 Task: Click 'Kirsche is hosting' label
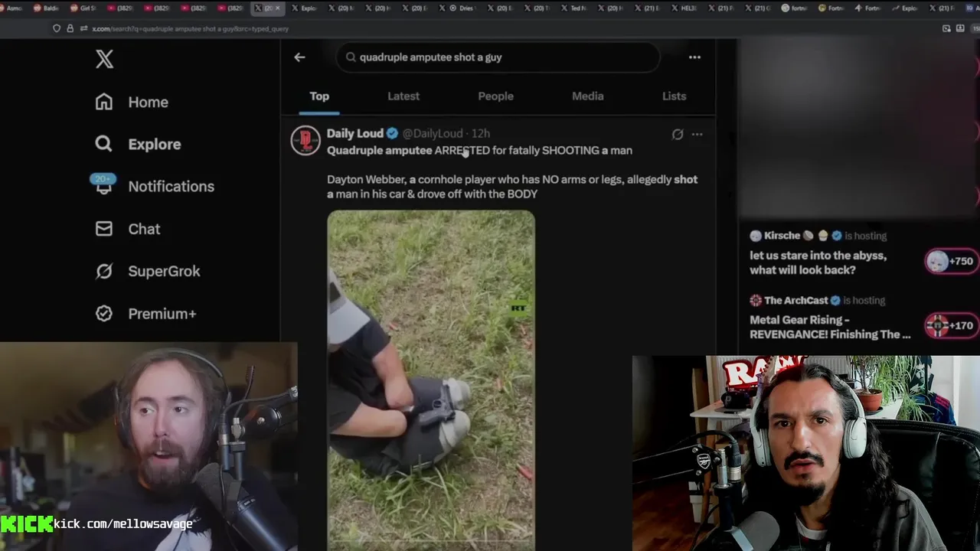pos(818,236)
